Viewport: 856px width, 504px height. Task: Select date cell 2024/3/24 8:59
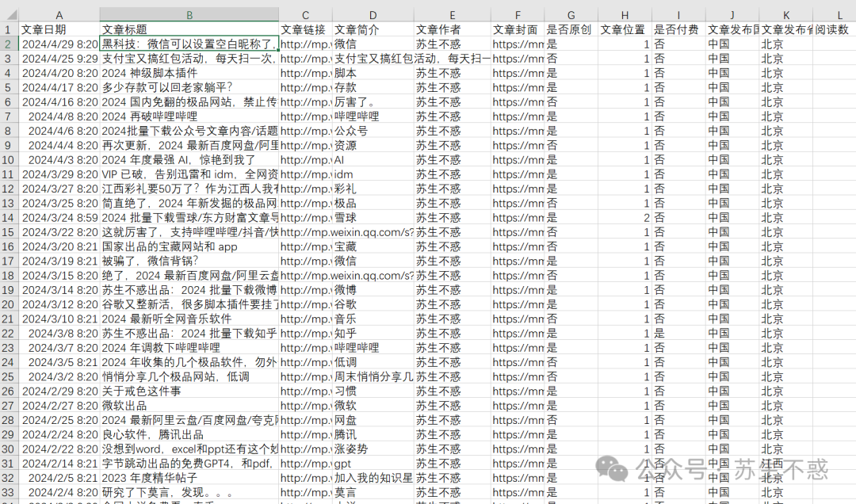[x=59, y=218]
